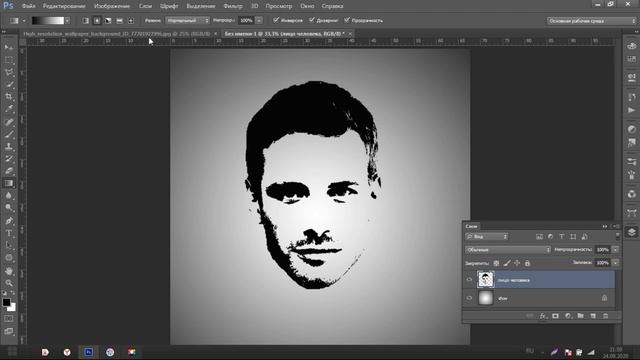This screenshot has width=640, height=360.
Task: Open the workspace switcher dropdown
Action: (591, 21)
